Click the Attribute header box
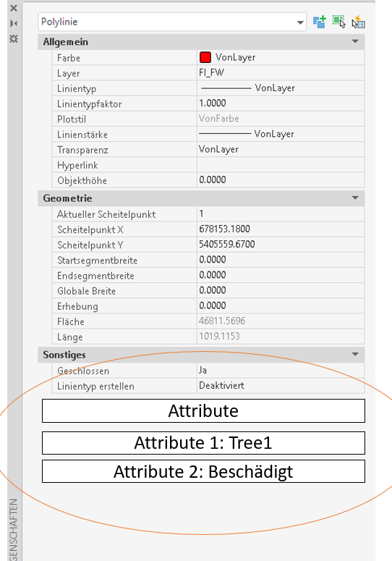The height and width of the screenshot is (561, 392). 203,410
